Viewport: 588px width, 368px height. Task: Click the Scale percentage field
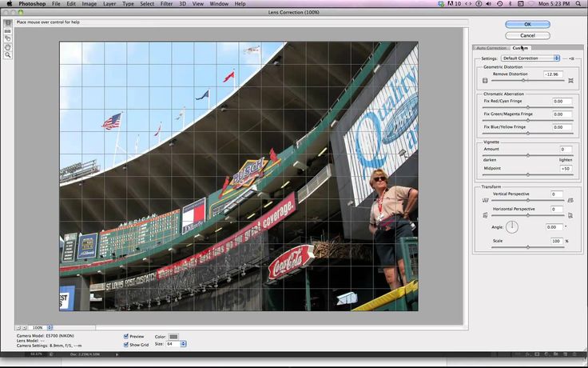557,241
